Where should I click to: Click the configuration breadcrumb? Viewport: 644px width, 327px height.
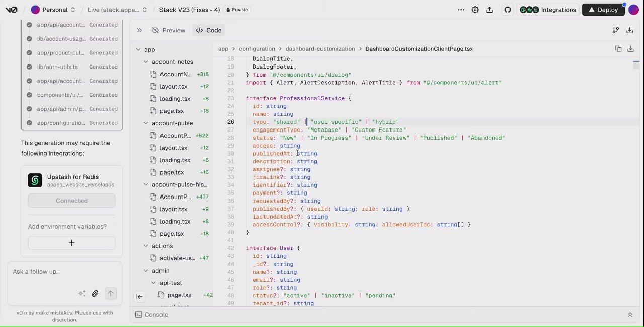257,49
